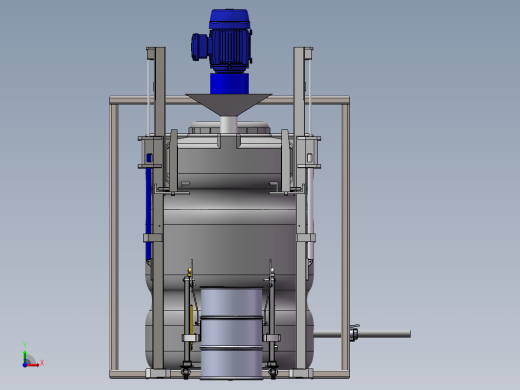Click the blue origin sphere of triad

pos(25,365)
